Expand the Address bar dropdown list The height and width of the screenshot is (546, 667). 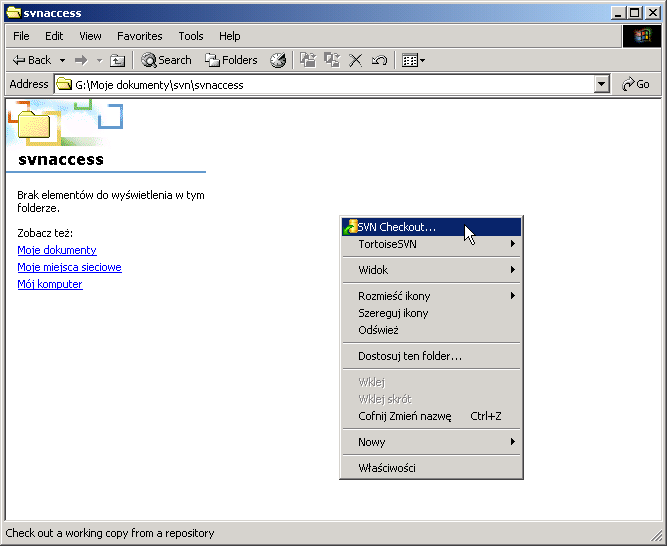point(601,85)
